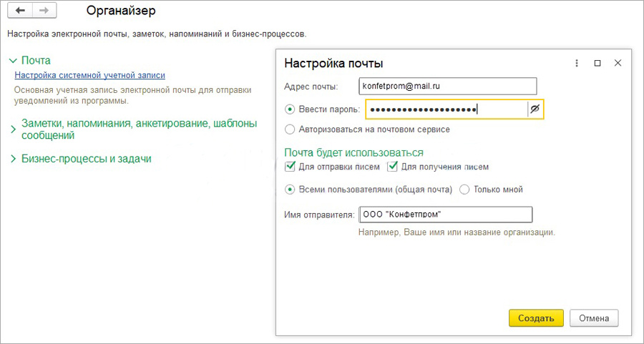
Task: Click the hint text Например, Ваше имя
Action: click(457, 232)
